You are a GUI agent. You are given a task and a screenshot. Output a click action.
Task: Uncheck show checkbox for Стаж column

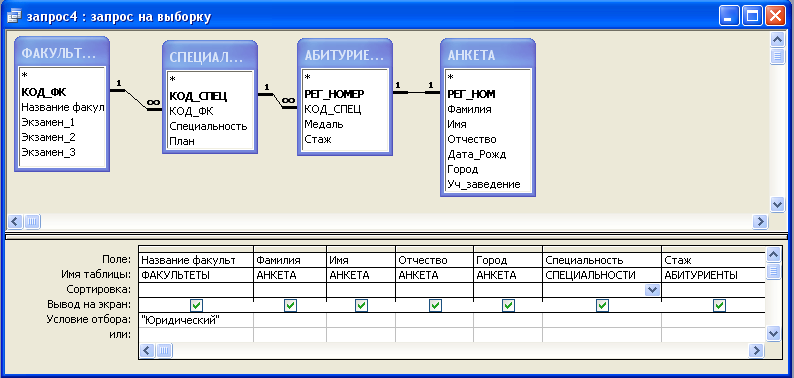tap(719, 305)
